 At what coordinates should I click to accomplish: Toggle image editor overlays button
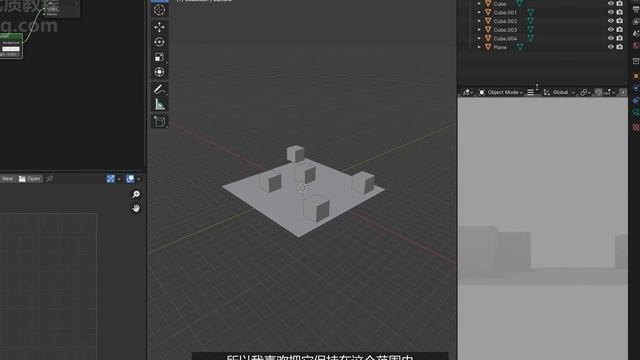[x=130, y=179]
